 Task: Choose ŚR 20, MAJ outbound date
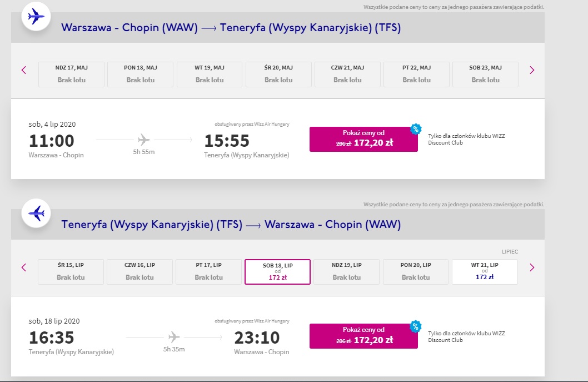click(278, 75)
